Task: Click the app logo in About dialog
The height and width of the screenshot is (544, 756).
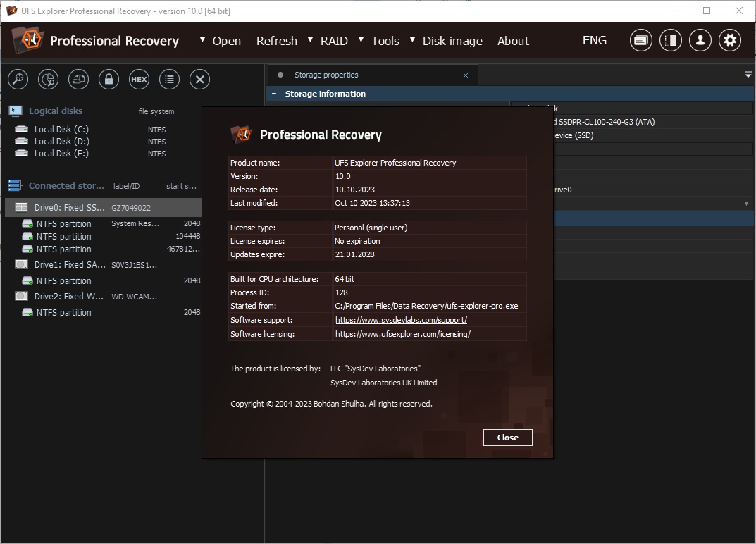Action: coord(242,134)
